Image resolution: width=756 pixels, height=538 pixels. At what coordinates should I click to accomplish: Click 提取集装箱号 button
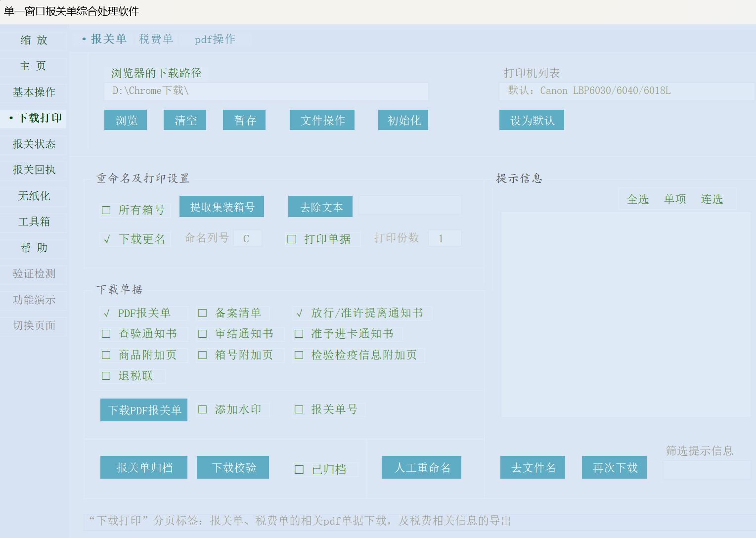coord(222,207)
